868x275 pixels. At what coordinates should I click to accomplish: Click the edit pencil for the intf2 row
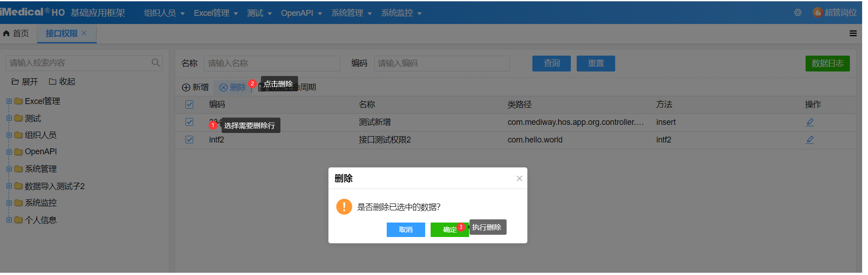(x=810, y=140)
